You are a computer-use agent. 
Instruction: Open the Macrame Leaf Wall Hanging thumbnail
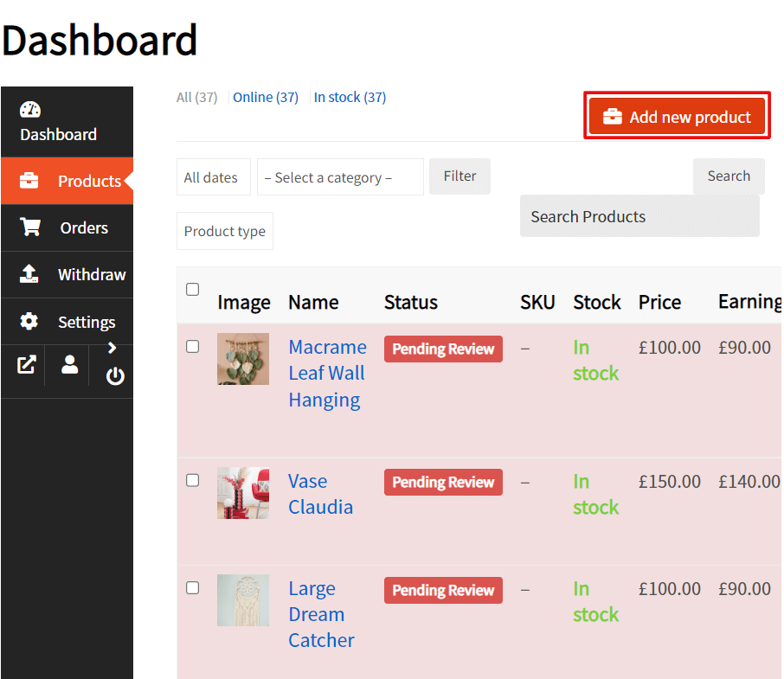click(x=243, y=359)
